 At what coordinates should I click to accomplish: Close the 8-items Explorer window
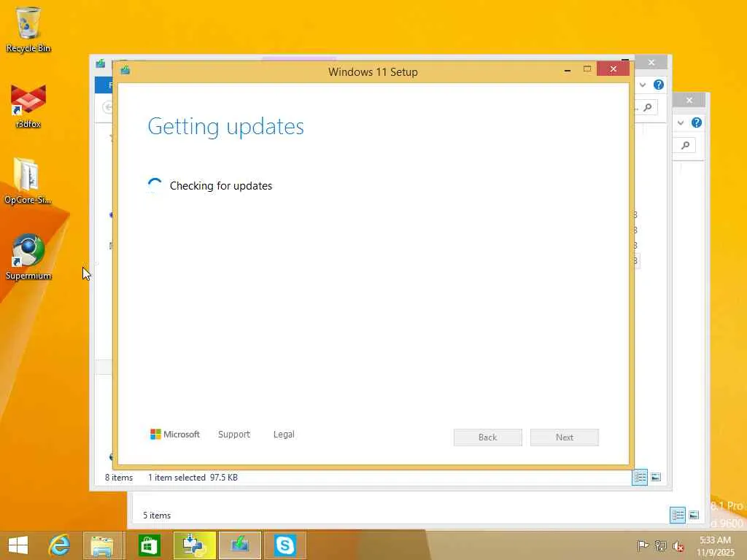click(x=651, y=63)
